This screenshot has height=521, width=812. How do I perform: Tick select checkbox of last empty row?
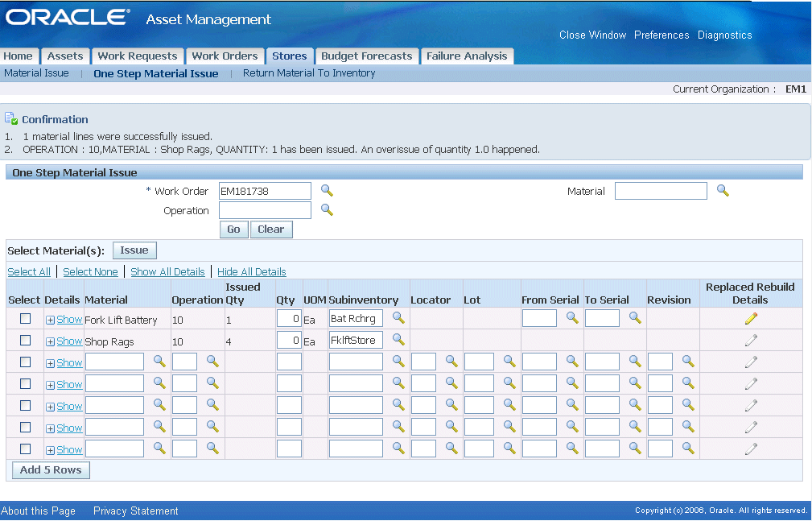point(26,449)
